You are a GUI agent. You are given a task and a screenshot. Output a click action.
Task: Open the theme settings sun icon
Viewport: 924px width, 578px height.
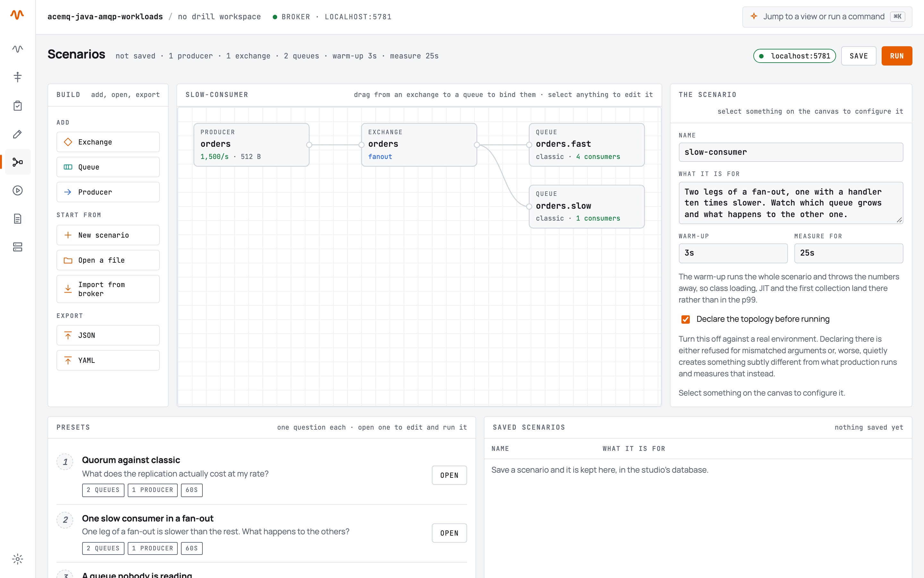click(x=18, y=559)
